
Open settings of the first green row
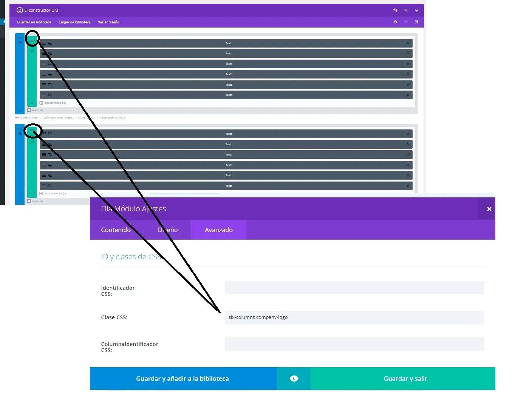tap(32, 40)
